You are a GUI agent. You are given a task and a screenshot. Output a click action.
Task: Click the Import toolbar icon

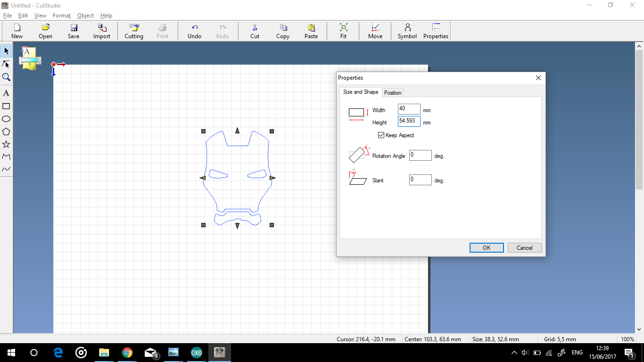coord(102,31)
